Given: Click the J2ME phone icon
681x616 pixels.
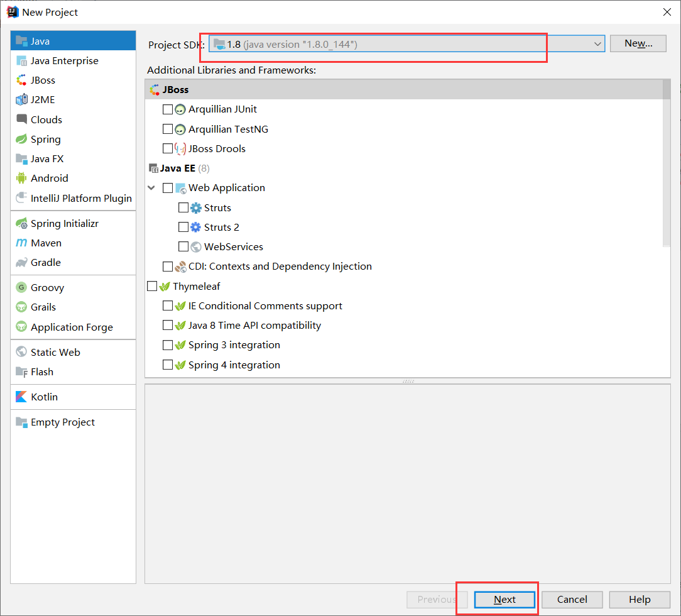Looking at the screenshot, I should [21, 100].
